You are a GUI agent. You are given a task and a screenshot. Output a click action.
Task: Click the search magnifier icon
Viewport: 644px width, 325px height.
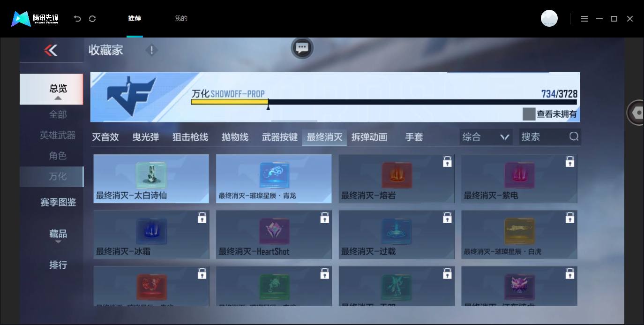click(574, 136)
